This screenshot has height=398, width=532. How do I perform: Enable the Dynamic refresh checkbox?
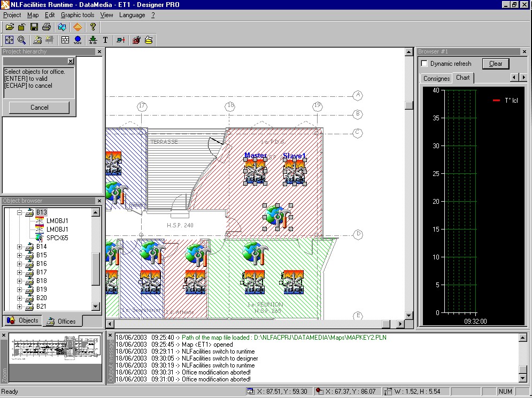pos(425,64)
